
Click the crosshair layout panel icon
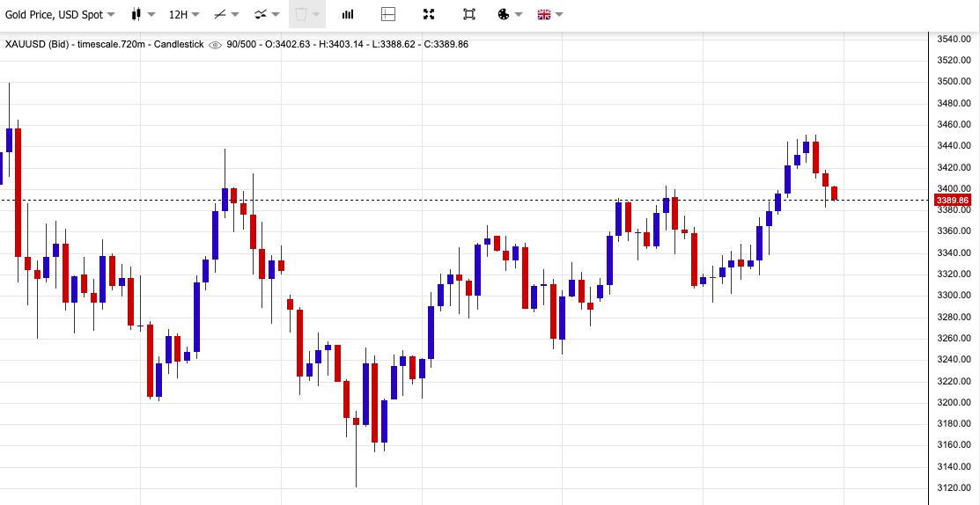388,14
